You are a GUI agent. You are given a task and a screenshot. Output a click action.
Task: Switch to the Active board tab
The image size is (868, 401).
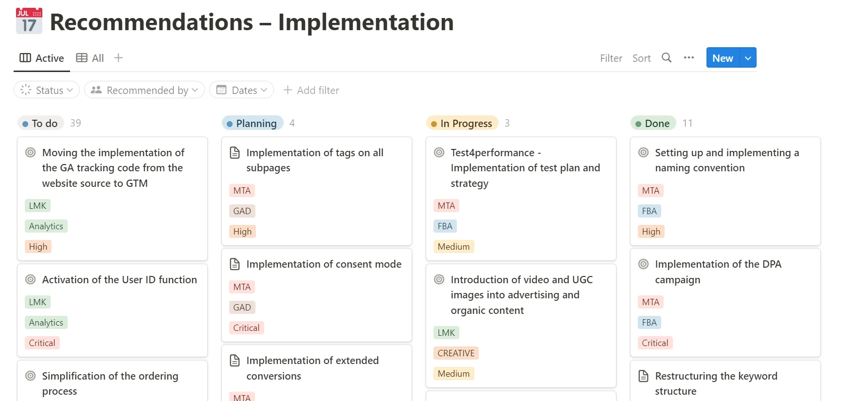(x=42, y=58)
